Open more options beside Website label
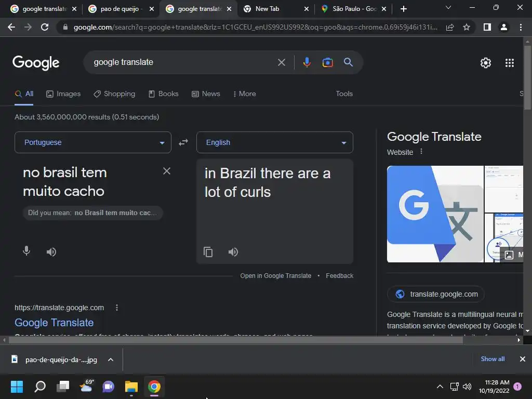 (421, 151)
